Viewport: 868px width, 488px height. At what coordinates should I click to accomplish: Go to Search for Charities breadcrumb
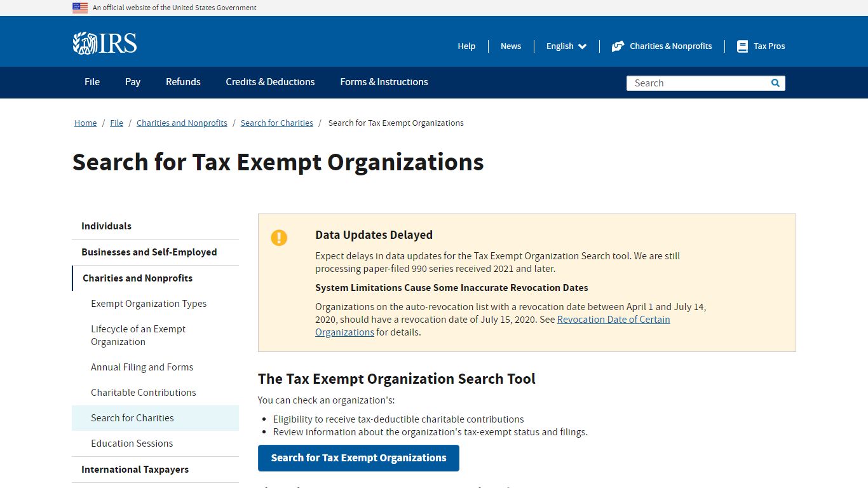point(276,123)
